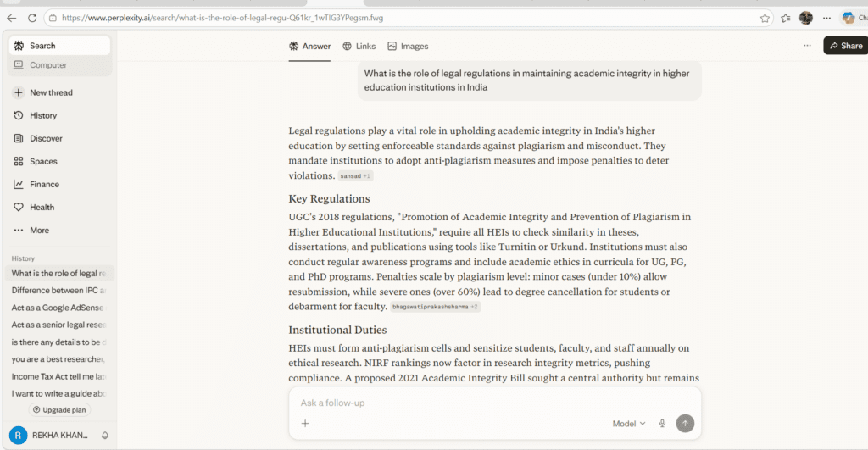Image resolution: width=868 pixels, height=450 pixels.
Task: Open 'Difference between IPC' history thread
Action: pyautogui.click(x=58, y=290)
